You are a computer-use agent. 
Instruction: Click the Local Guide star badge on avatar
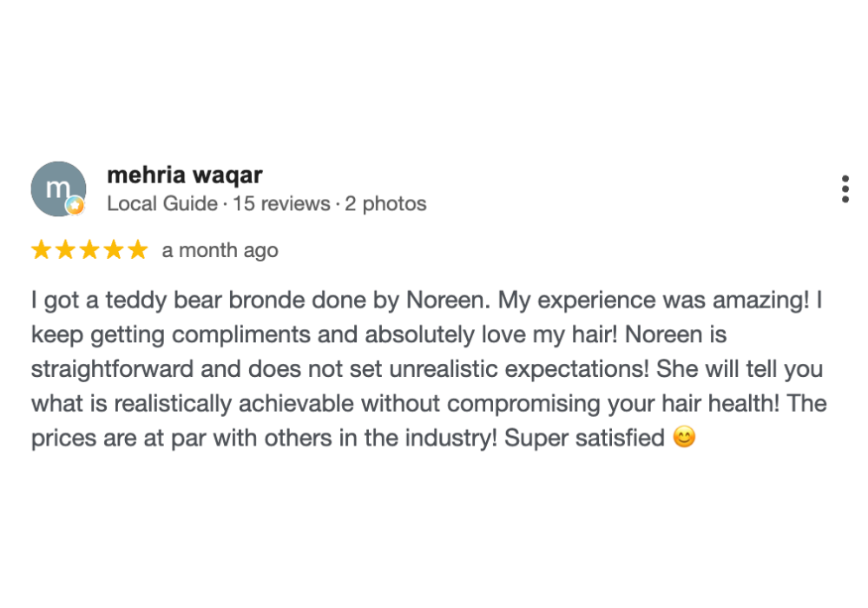(x=76, y=206)
